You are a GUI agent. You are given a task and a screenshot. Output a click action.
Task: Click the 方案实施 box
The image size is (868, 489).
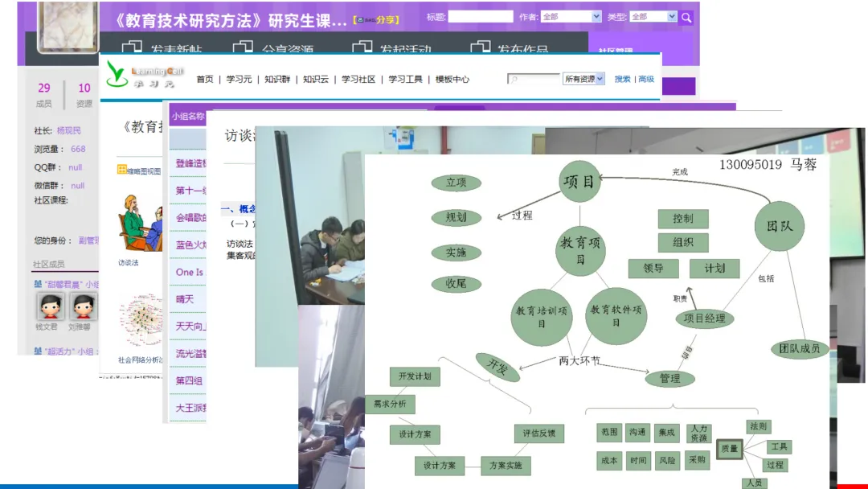pyautogui.click(x=506, y=466)
